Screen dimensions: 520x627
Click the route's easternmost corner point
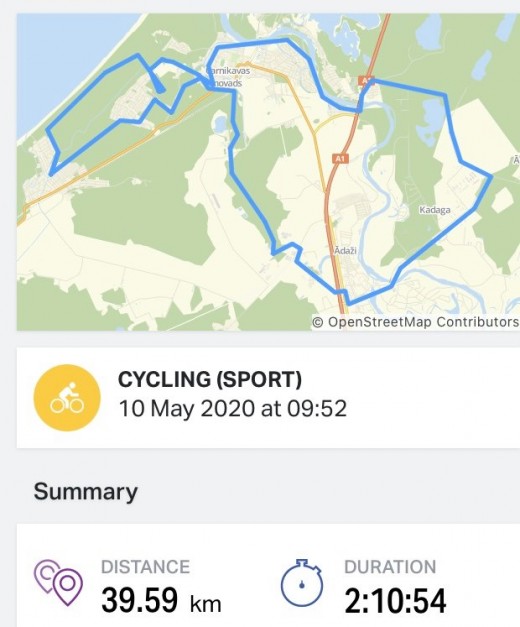click(491, 176)
